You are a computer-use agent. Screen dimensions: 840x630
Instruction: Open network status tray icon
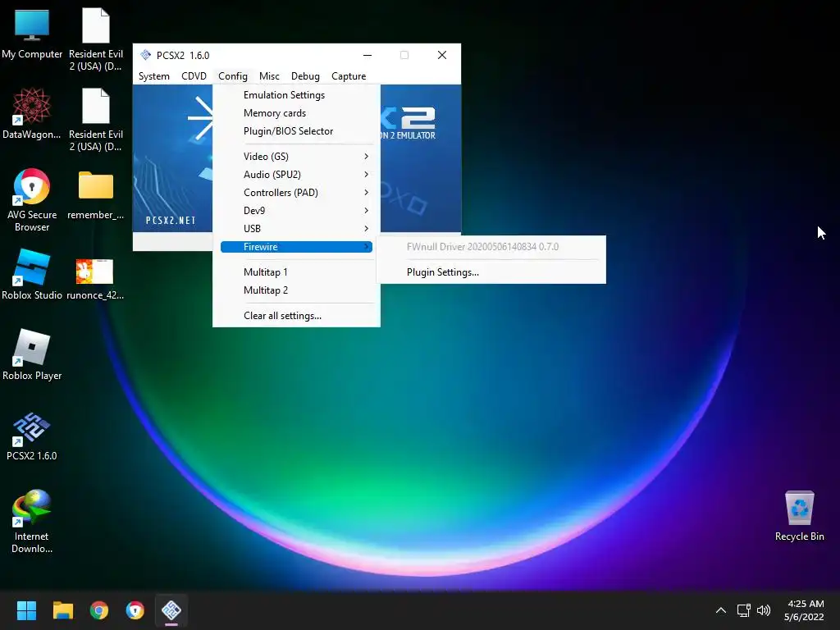click(743, 610)
